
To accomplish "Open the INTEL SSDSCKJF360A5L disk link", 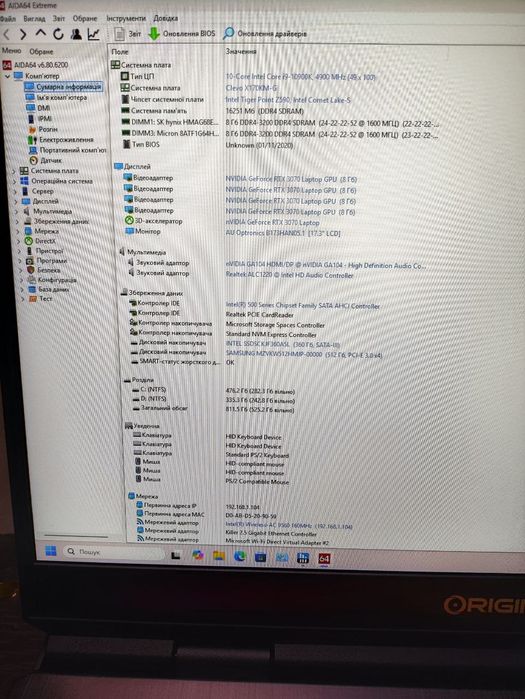I will pyautogui.click(x=283, y=344).
